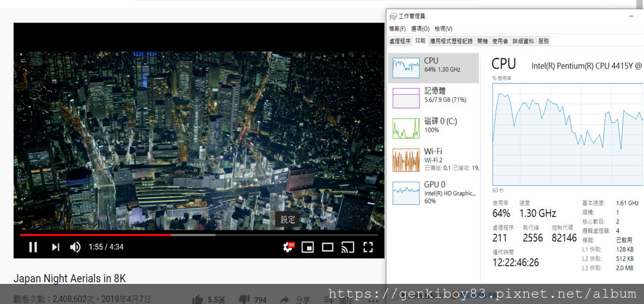Click the 分享 share button

tap(296, 300)
